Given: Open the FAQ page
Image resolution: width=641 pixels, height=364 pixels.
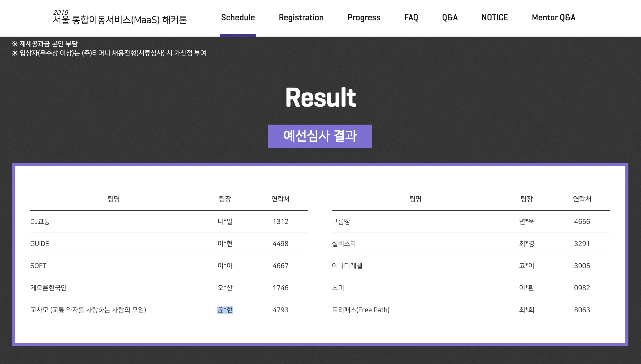Looking at the screenshot, I should [411, 17].
